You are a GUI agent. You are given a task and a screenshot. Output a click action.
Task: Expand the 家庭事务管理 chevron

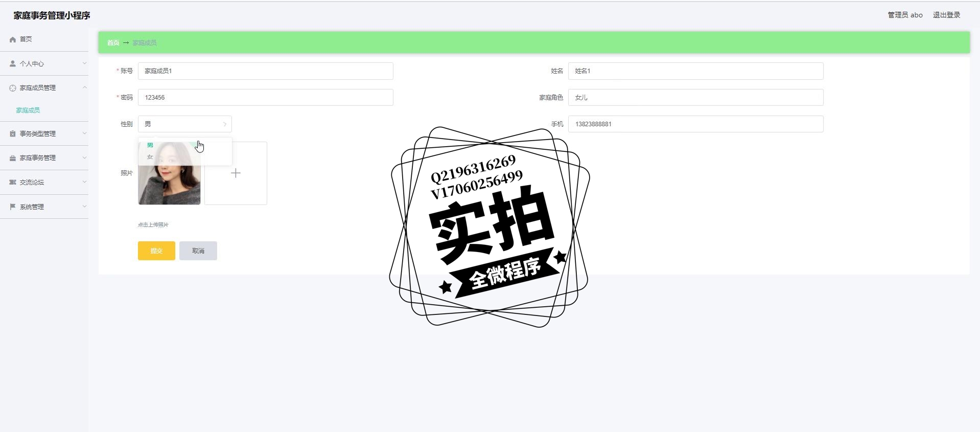coord(84,157)
